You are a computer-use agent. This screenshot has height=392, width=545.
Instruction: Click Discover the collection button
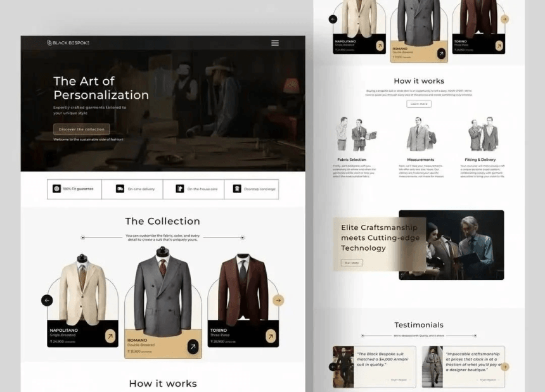[82, 129]
